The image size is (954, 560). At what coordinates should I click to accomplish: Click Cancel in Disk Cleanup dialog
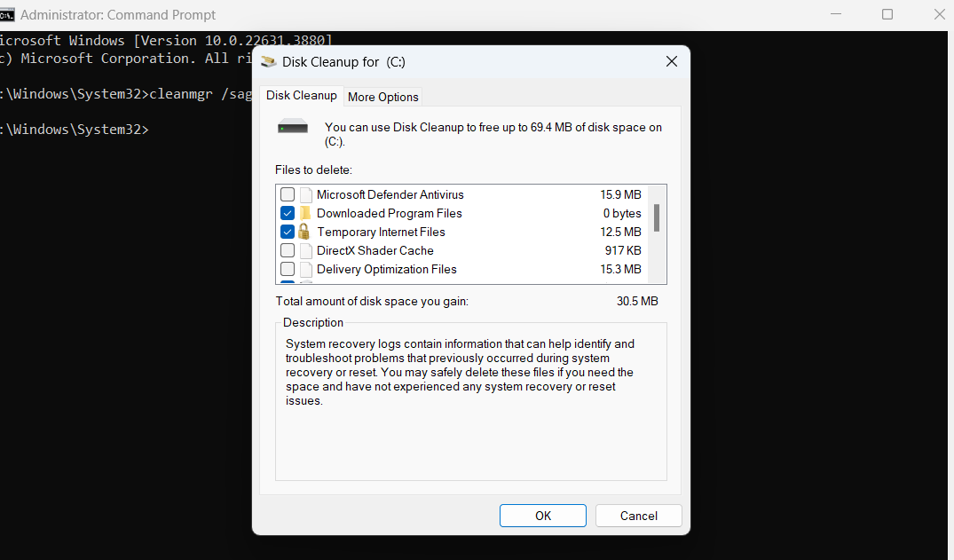click(638, 516)
